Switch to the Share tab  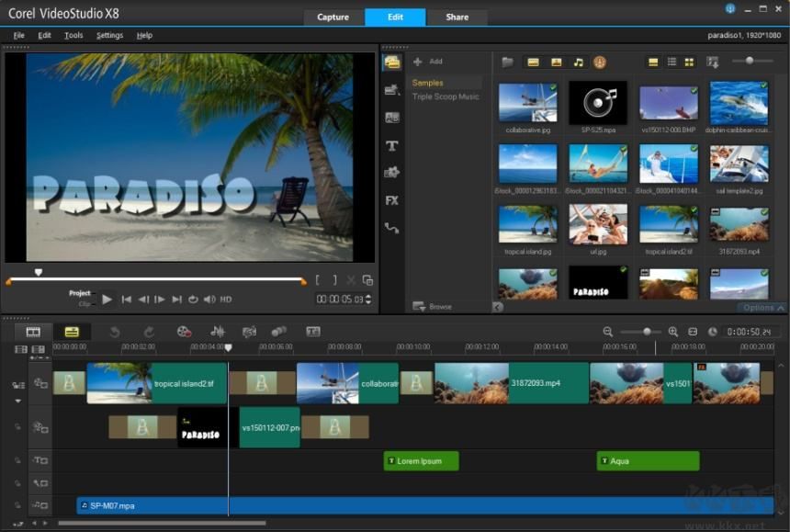(457, 17)
